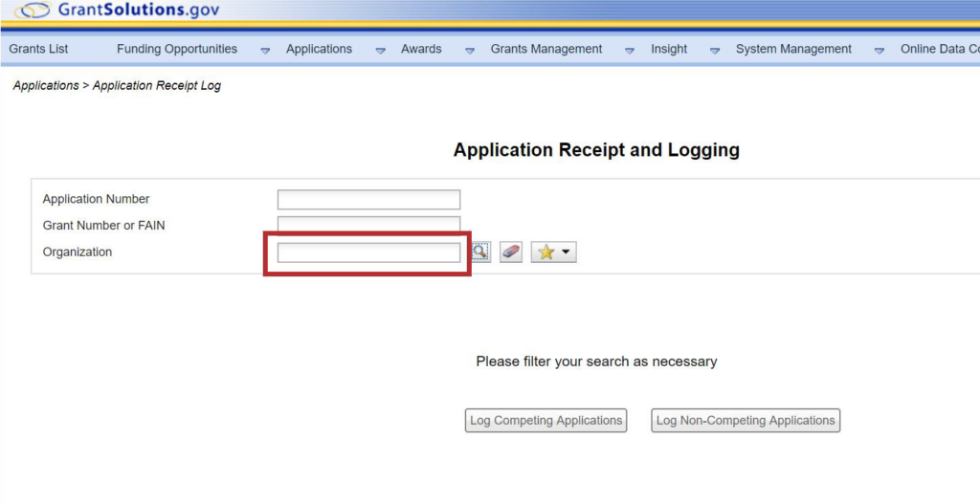The height and width of the screenshot is (504, 980).
Task: Click the System Management menu label
Action: (x=793, y=49)
